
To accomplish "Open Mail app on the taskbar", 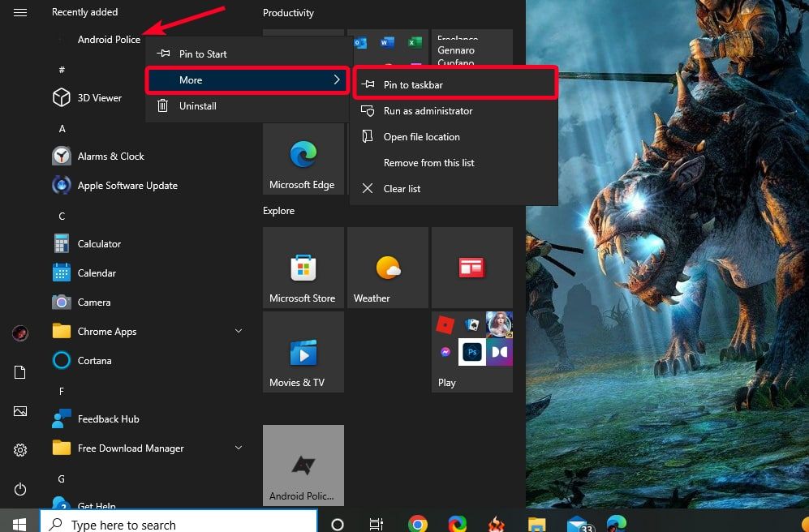I will tap(579, 524).
